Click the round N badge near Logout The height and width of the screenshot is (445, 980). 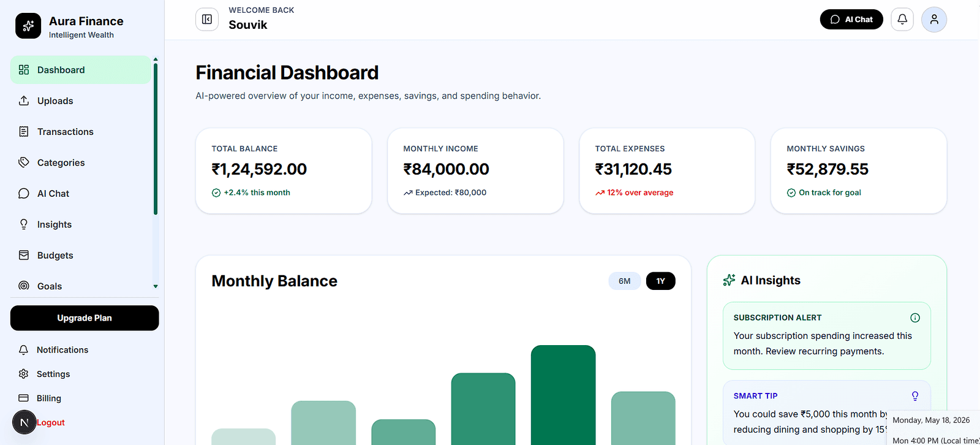[x=24, y=422]
